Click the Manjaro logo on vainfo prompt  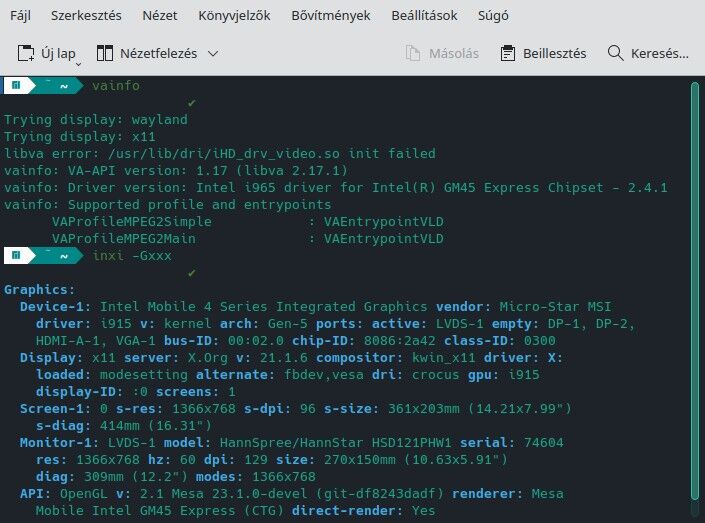(x=16, y=85)
